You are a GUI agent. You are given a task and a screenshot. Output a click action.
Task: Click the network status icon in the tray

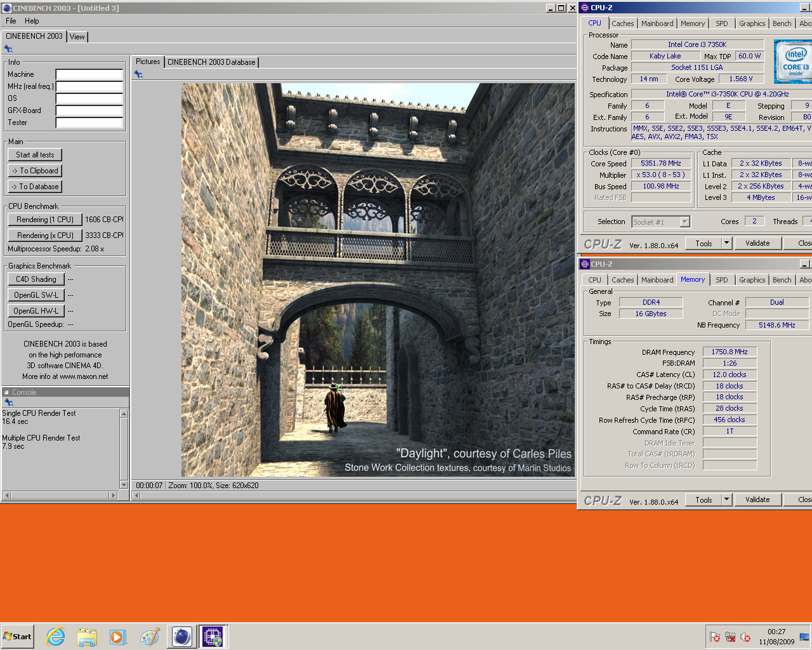(730, 637)
